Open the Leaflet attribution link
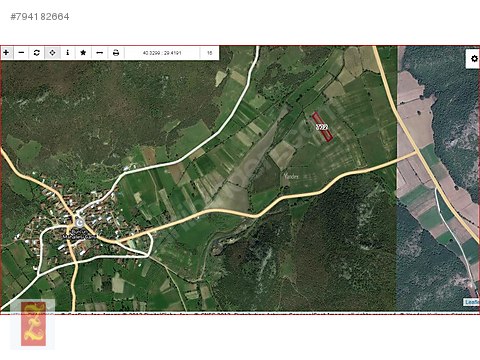The image size is (480, 360). point(472,302)
